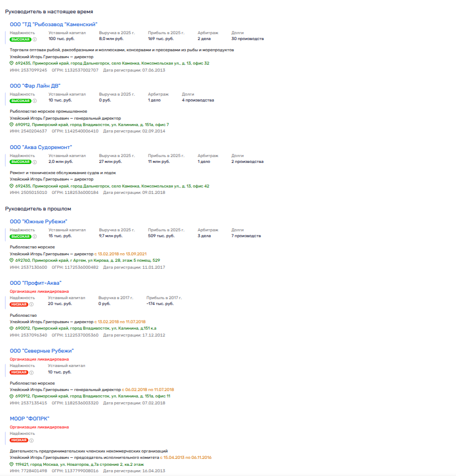The height and width of the screenshot is (476, 456).
Task: Click the НИЗКАЯ reliability badge of МООР ФОПРК
Action: [x=19, y=440]
